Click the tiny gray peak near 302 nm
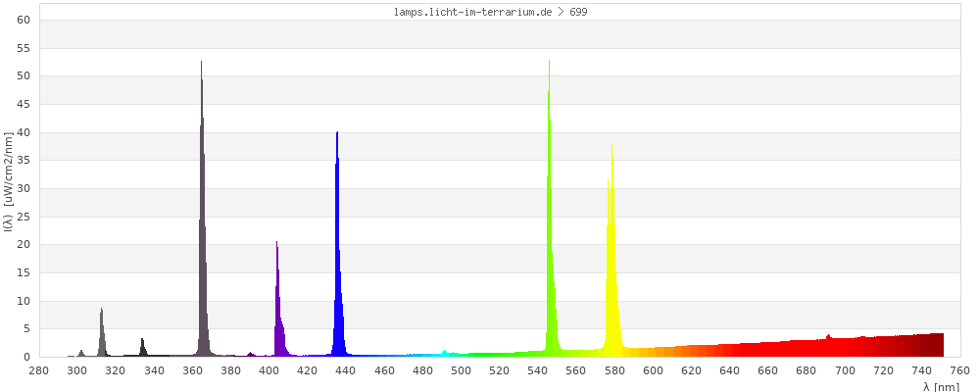The height and width of the screenshot is (392, 980). tap(81, 354)
